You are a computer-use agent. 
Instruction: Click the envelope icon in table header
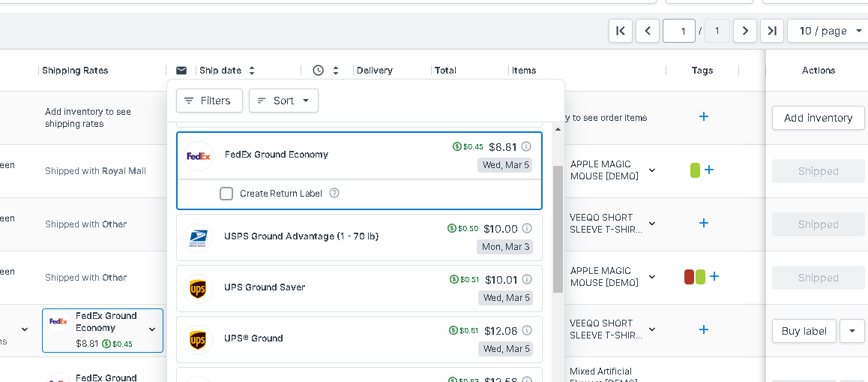pos(181,71)
